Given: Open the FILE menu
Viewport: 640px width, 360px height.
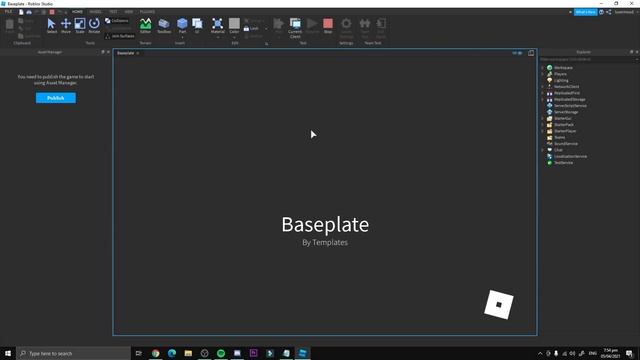Looking at the screenshot, I should click(x=8, y=12).
